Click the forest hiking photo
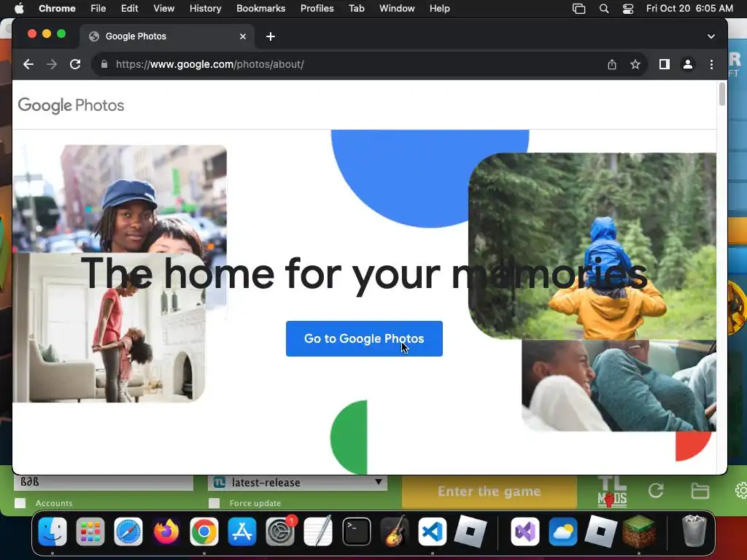Image resolution: width=747 pixels, height=560 pixels. click(x=592, y=246)
